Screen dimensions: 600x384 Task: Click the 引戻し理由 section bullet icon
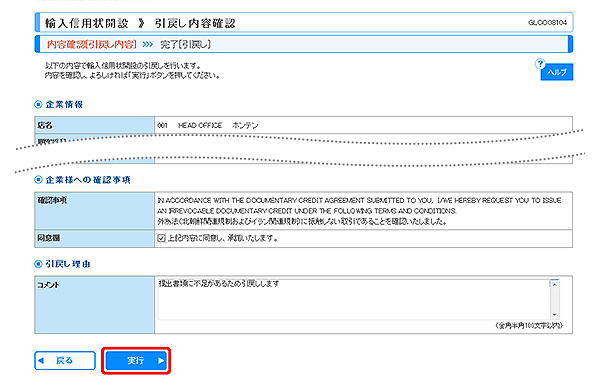(x=38, y=264)
